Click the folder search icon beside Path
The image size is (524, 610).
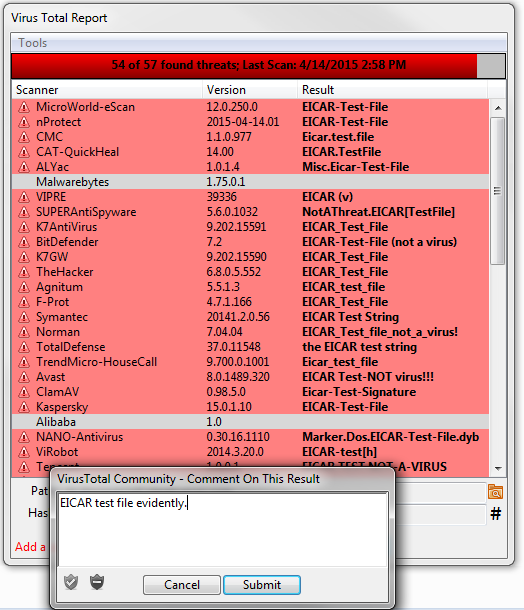click(495, 492)
